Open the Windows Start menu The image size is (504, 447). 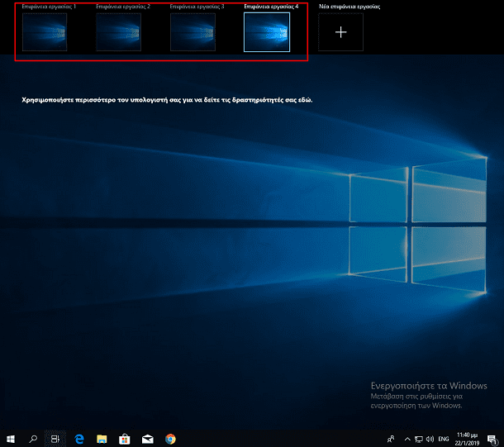pos(11,439)
